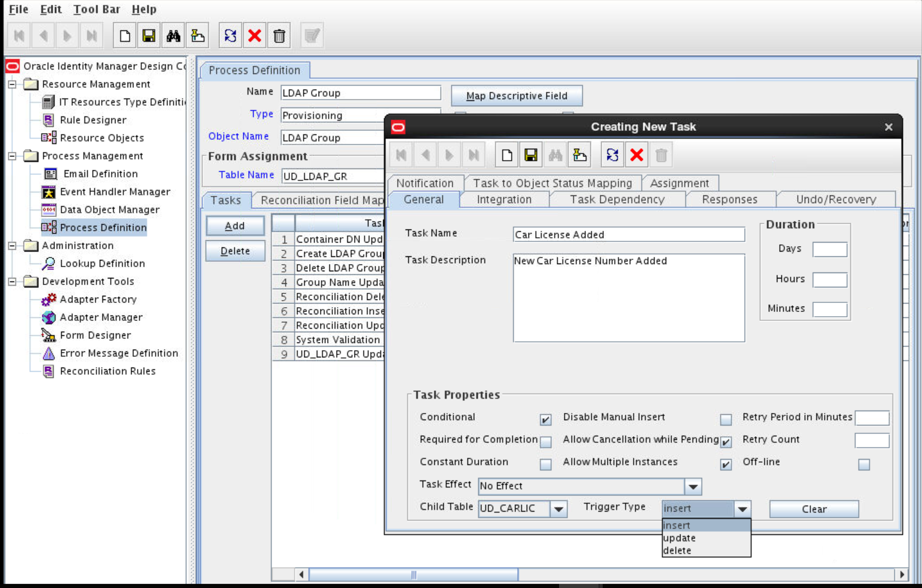Image resolution: width=922 pixels, height=588 pixels.
Task: Switch to the Task Dependency tab
Action: click(x=617, y=200)
